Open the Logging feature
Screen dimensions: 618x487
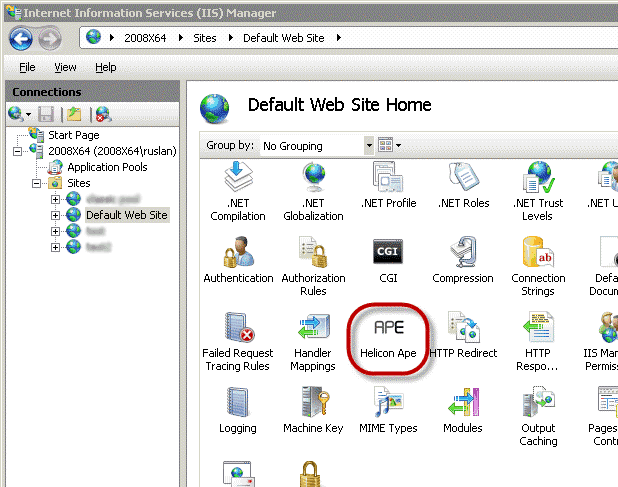point(238,410)
